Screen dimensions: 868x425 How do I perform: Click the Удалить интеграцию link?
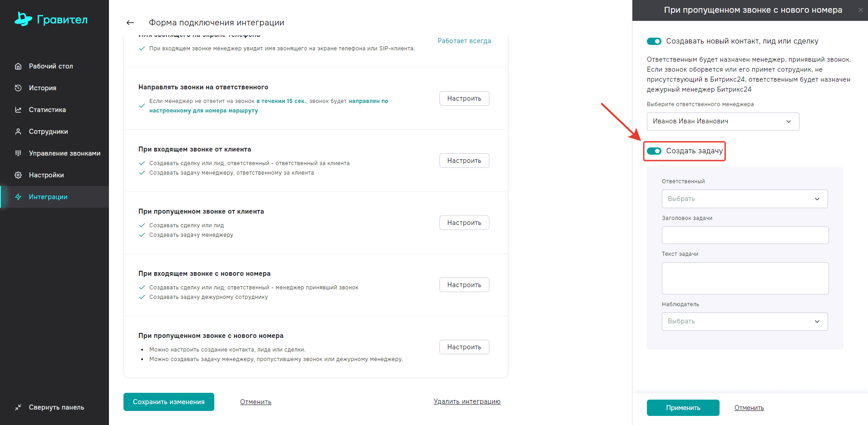tap(467, 401)
